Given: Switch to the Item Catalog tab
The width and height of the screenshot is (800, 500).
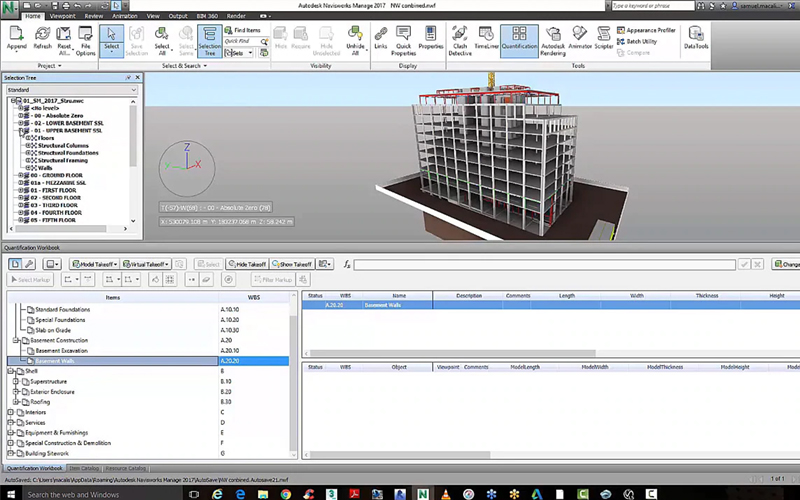Looking at the screenshot, I should pos(84,468).
